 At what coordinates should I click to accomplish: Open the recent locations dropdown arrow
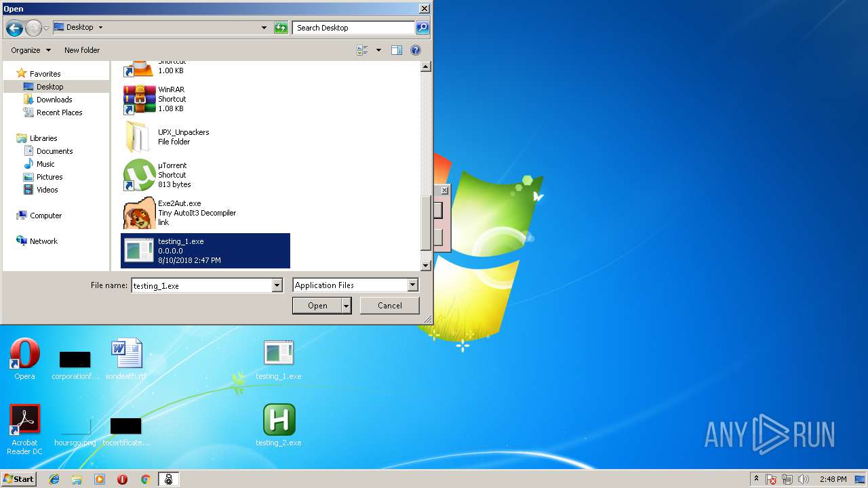46,28
